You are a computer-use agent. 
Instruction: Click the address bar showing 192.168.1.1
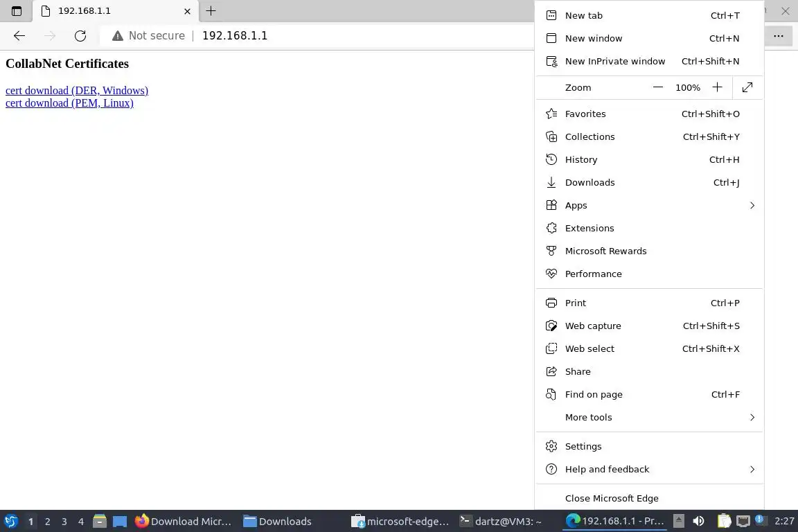(x=316, y=35)
